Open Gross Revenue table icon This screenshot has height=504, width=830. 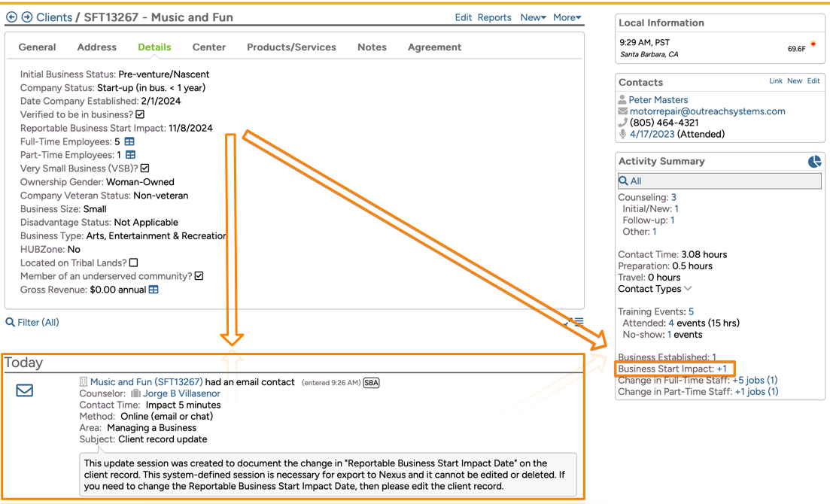tap(154, 290)
